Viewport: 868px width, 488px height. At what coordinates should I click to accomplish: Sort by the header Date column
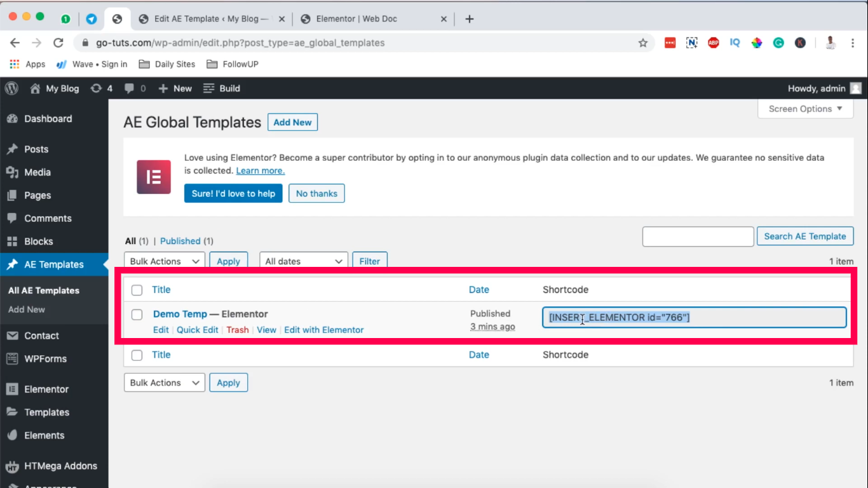pos(479,290)
